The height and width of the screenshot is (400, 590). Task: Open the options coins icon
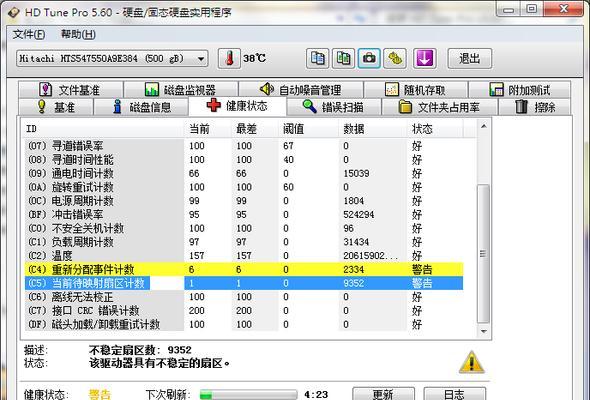click(x=395, y=59)
